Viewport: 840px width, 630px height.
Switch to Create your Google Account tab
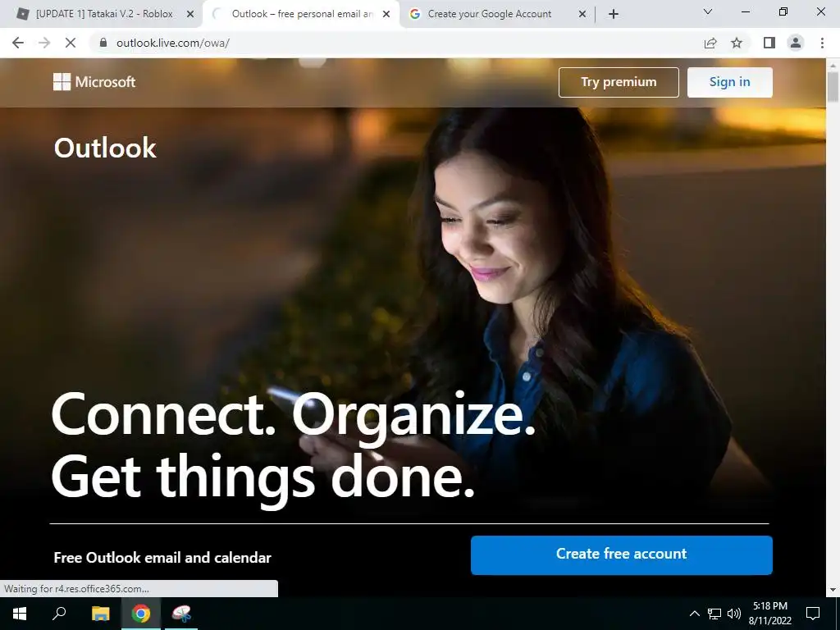click(489, 14)
